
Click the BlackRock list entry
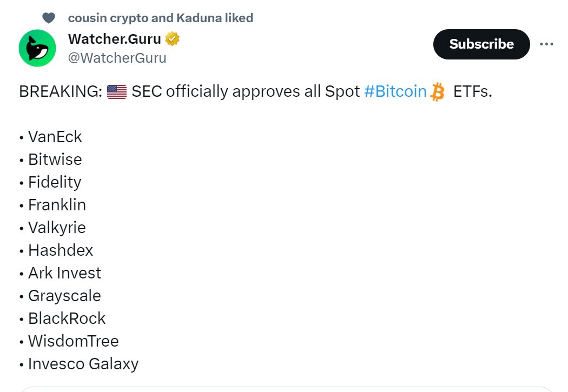(x=67, y=318)
